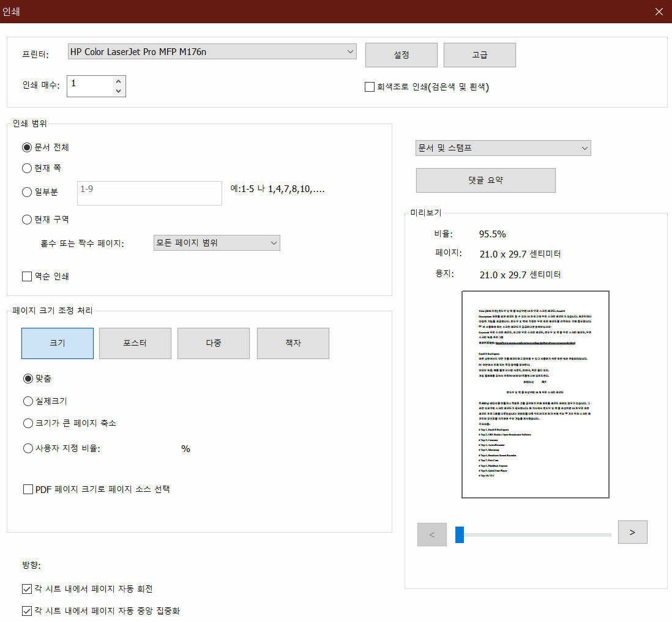This screenshot has height=622, width=672.
Task: Select the 사용자 지정 비율 option
Action: tap(28, 448)
